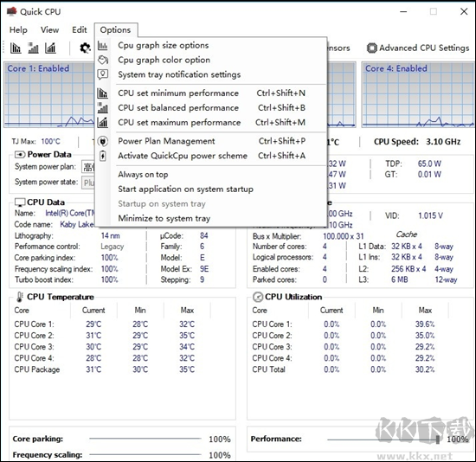Viewport: 476px width, 462px height.
Task: Open Advanced CPU Settings
Action: pos(418,48)
